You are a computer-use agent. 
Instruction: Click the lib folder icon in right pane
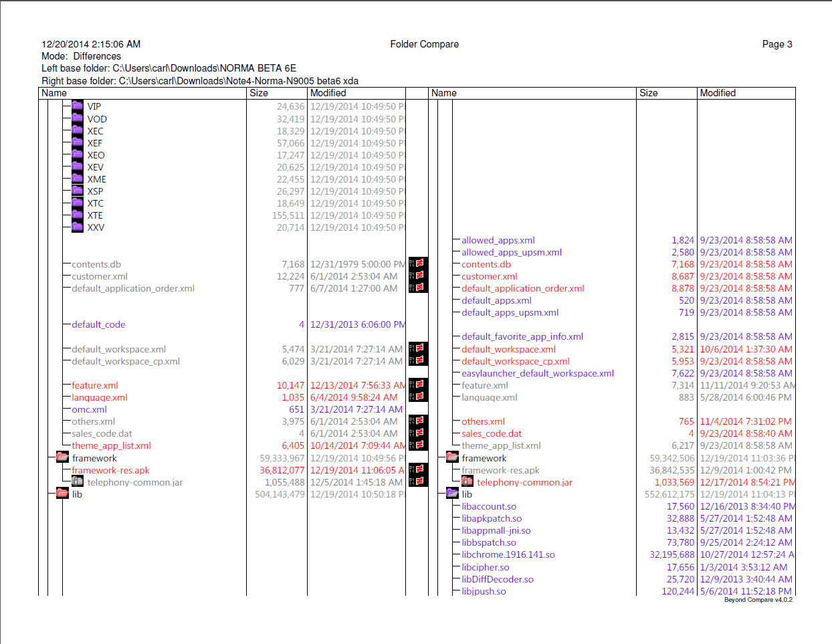tap(452, 494)
